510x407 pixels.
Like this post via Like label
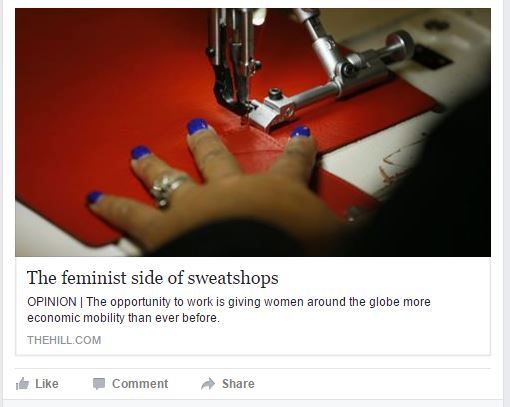pos(47,384)
